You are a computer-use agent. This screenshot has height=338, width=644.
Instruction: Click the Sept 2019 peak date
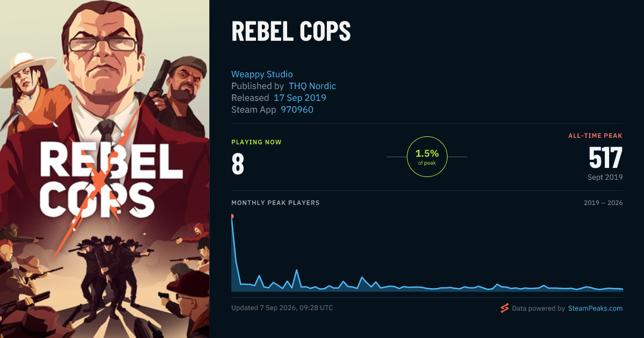pyautogui.click(x=605, y=177)
